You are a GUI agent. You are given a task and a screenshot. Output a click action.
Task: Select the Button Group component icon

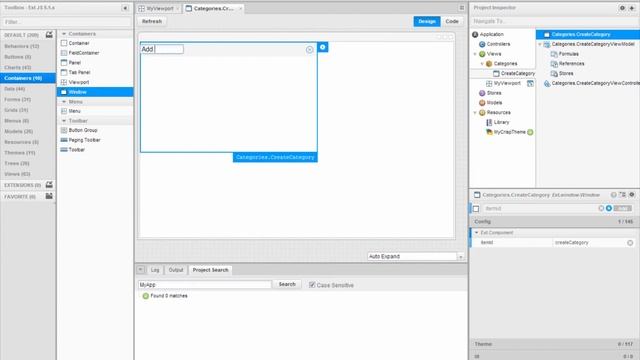pos(64,130)
